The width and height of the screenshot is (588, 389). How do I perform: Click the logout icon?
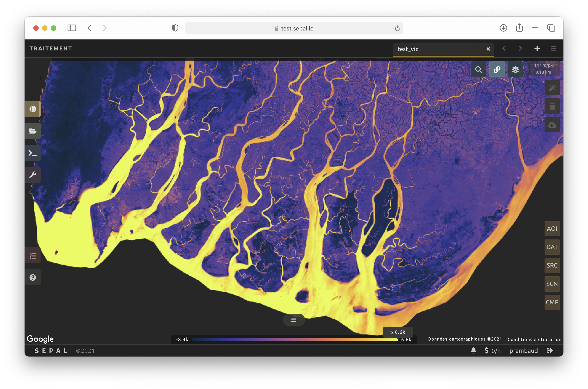(550, 351)
